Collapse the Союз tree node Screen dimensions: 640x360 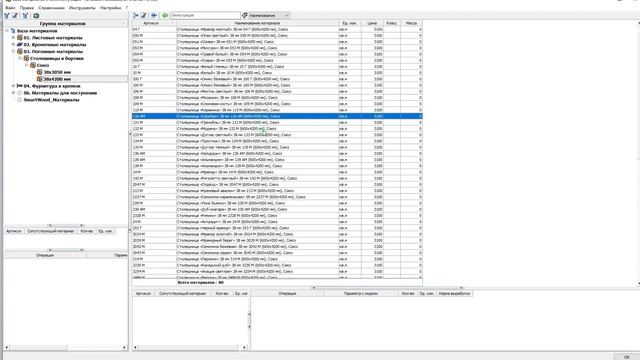[x=27, y=65]
